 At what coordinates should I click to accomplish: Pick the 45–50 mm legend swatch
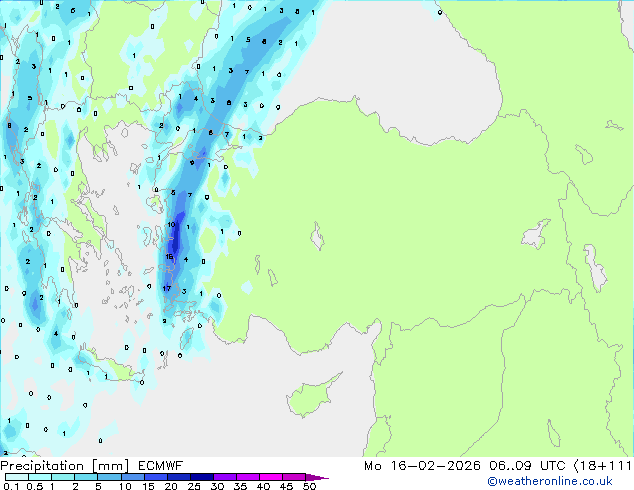click(294, 477)
